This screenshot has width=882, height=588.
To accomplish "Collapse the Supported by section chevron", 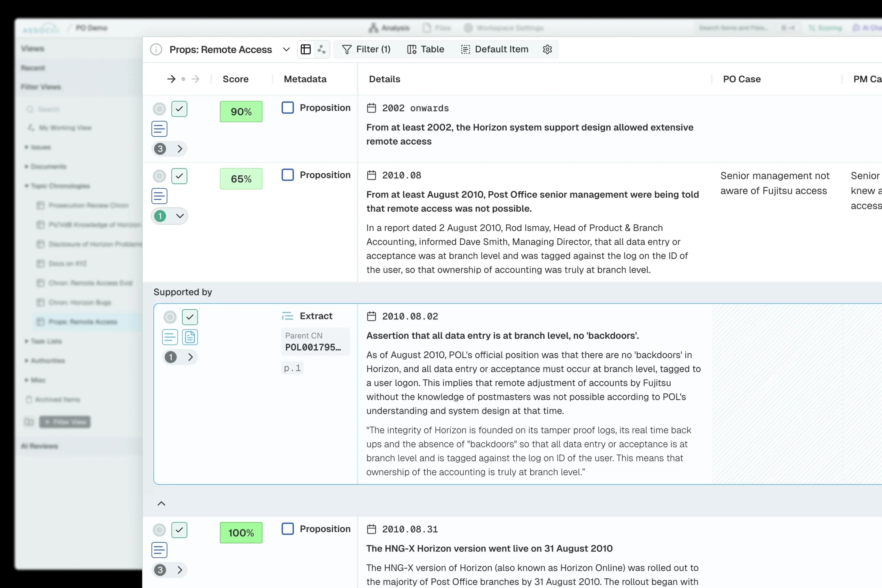I will tap(161, 503).
